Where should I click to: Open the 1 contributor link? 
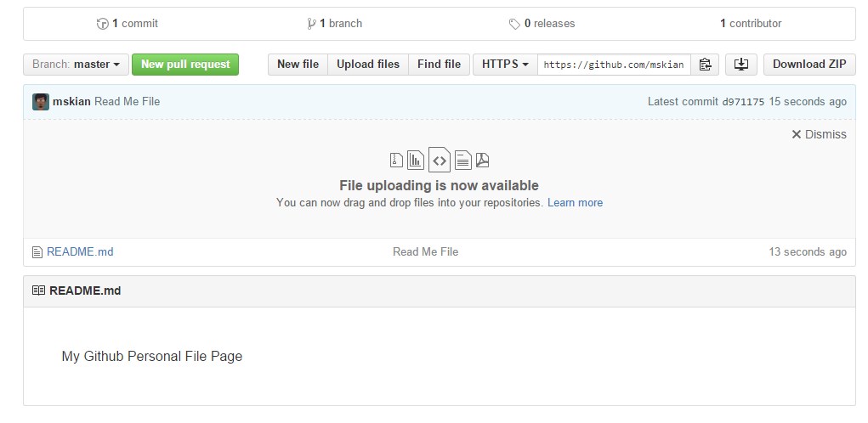coord(751,24)
